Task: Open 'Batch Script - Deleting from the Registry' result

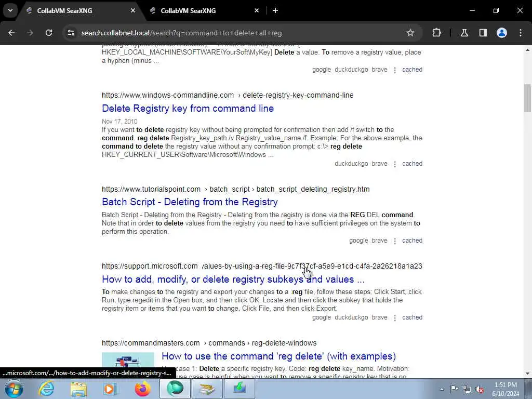Action: coord(190,202)
